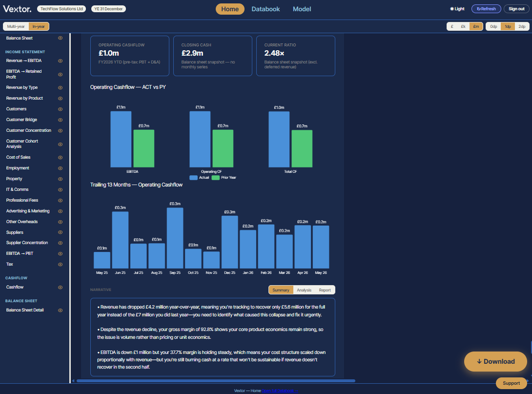
Task: Open the Model tab
Action: (302, 9)
